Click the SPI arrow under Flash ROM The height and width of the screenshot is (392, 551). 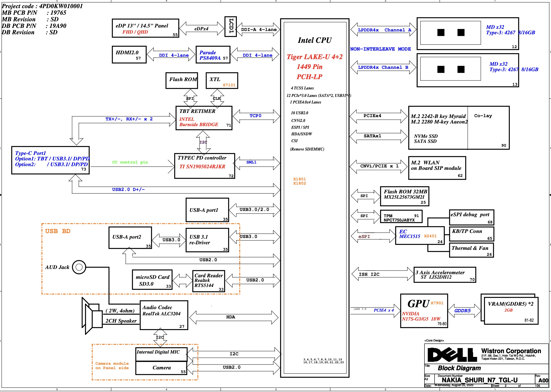point(190,98)
